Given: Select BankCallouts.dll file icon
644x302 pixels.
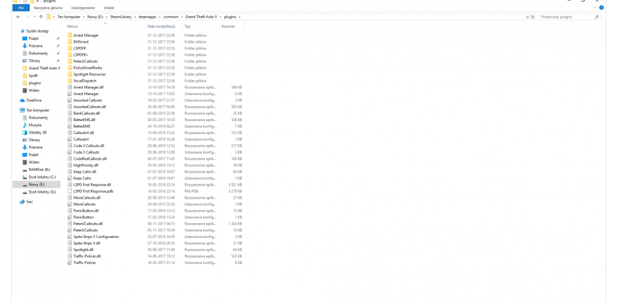Looking at the screenshot, I should tap(69, 113).
